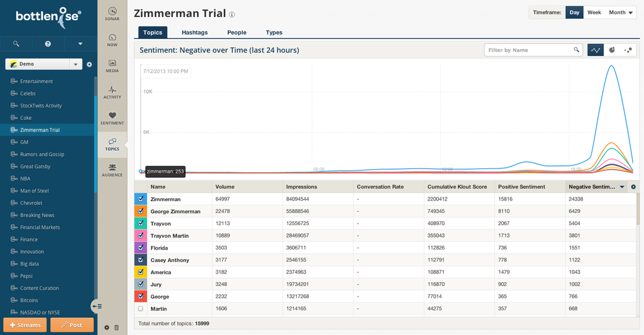Switch to the People tab
This screenshot has width=644, height=335.
click(x=236, y=33)
